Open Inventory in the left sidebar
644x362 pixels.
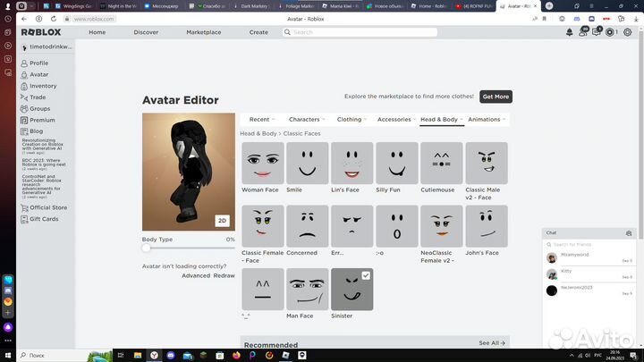42,86
